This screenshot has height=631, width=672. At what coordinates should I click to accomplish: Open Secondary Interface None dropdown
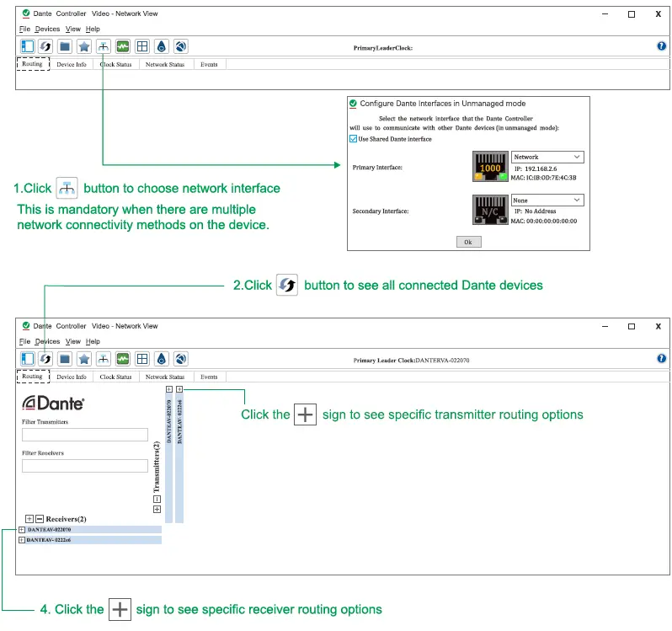pyautogui.click(x=547, y=201)
